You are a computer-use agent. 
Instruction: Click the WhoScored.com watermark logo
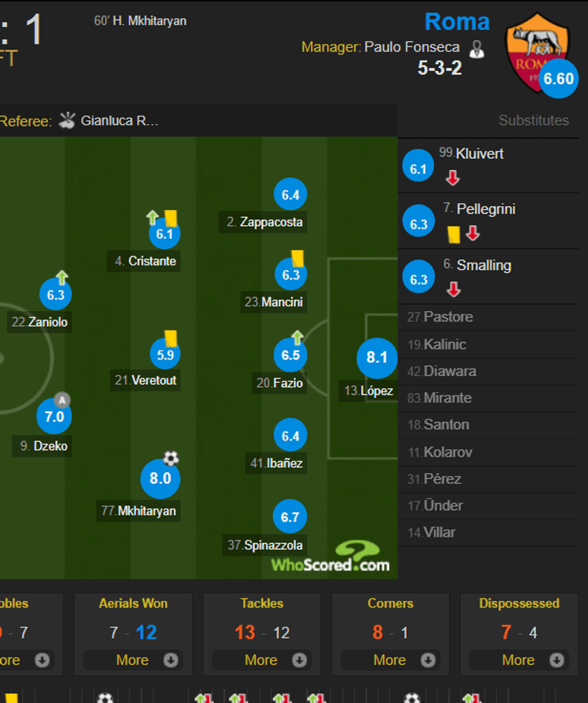(331, 558)
